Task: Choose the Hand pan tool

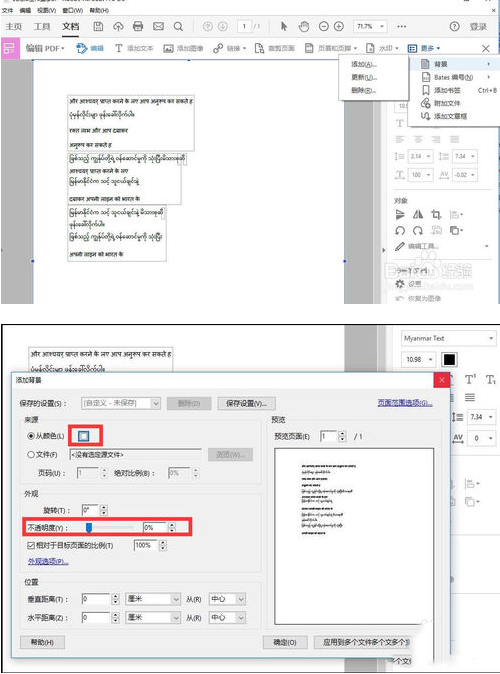Action: 304,27
